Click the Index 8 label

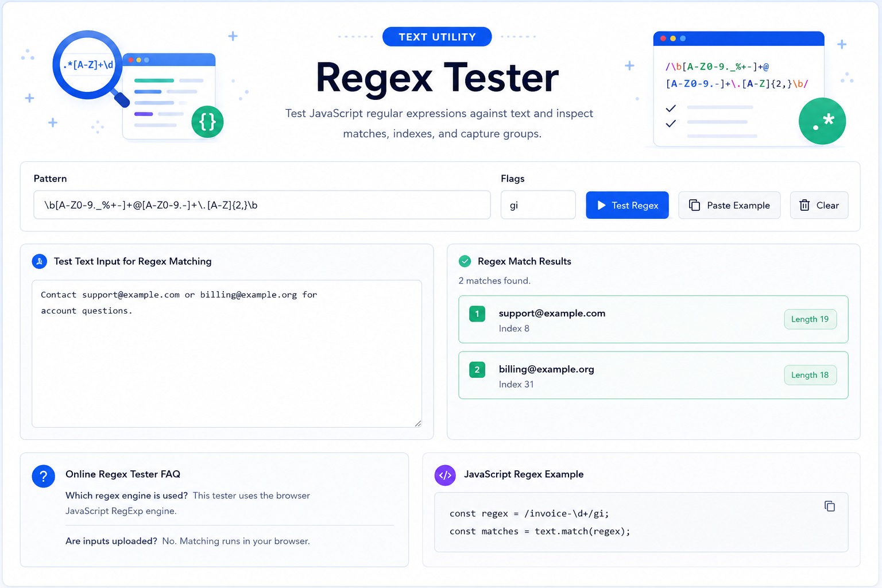[x=514, y=328]
